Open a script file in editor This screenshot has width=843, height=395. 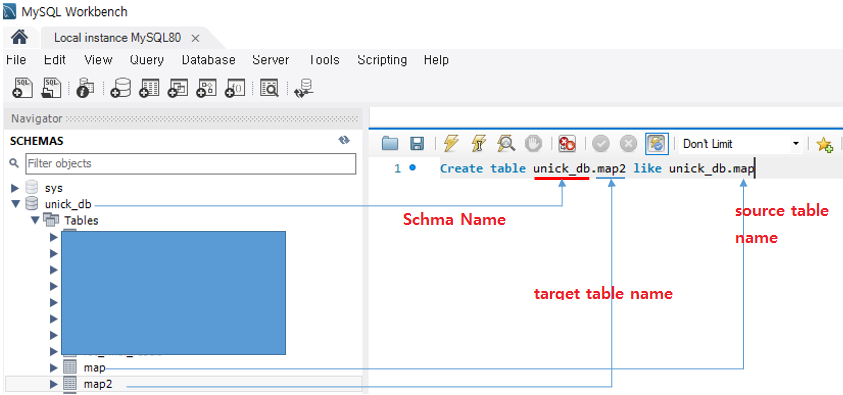pos(390,143)
